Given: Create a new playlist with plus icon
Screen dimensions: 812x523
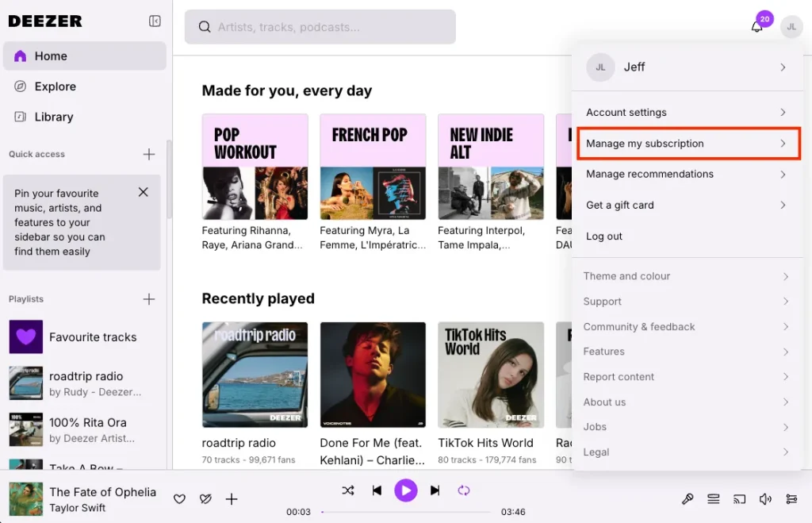Looking at the screenshot, I should pyautogui.click(x=148, y=299).
